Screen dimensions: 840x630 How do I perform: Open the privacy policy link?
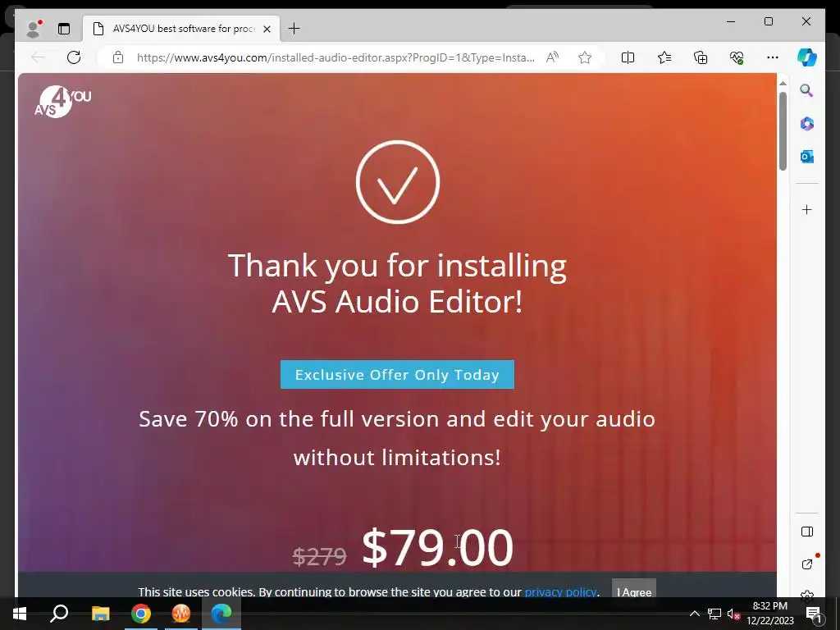[559, 592]
